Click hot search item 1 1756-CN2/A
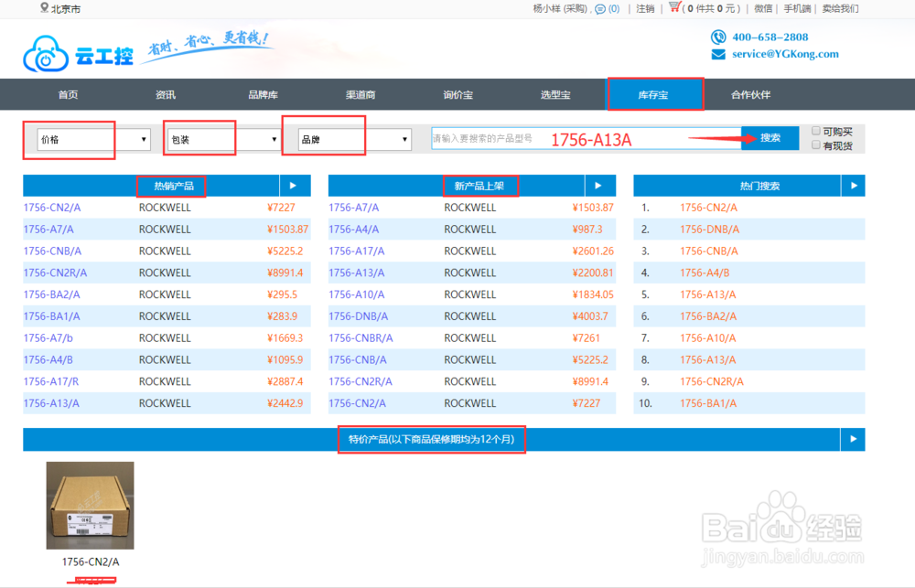 coord(708,208)
